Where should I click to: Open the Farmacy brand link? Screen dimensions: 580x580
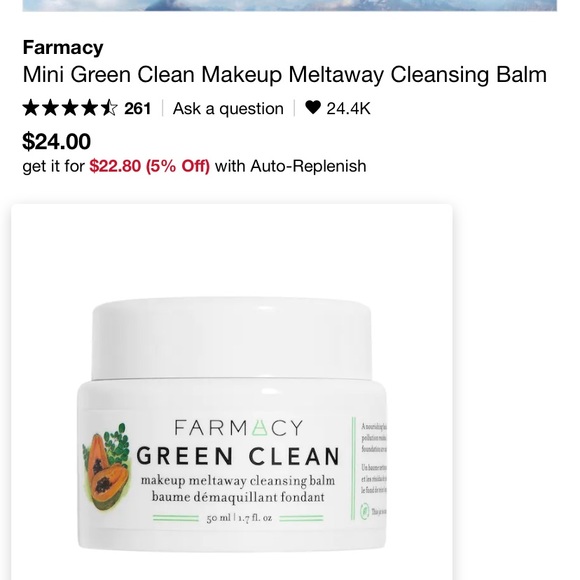[63, 47]
